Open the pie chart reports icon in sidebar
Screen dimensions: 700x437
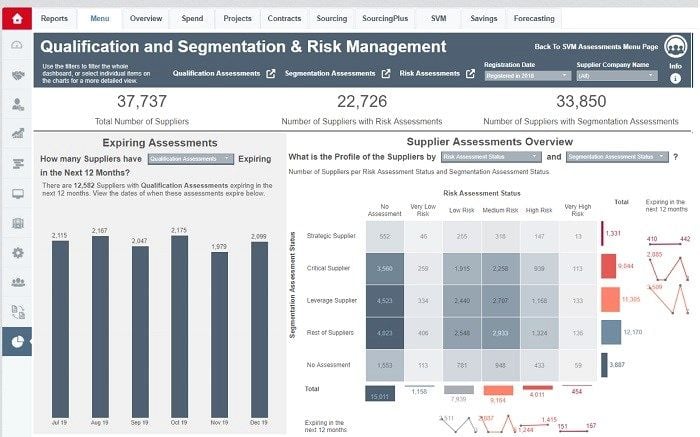point(17,341)
